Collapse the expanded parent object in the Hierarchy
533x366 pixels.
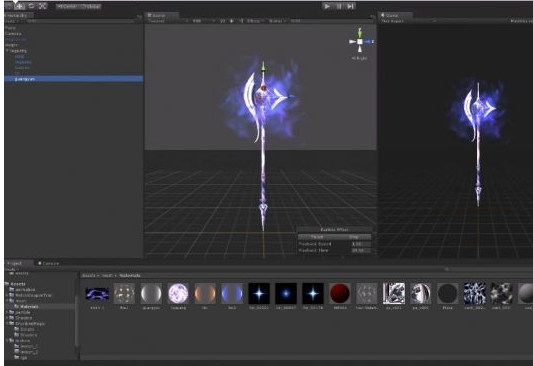pos(7,51)
